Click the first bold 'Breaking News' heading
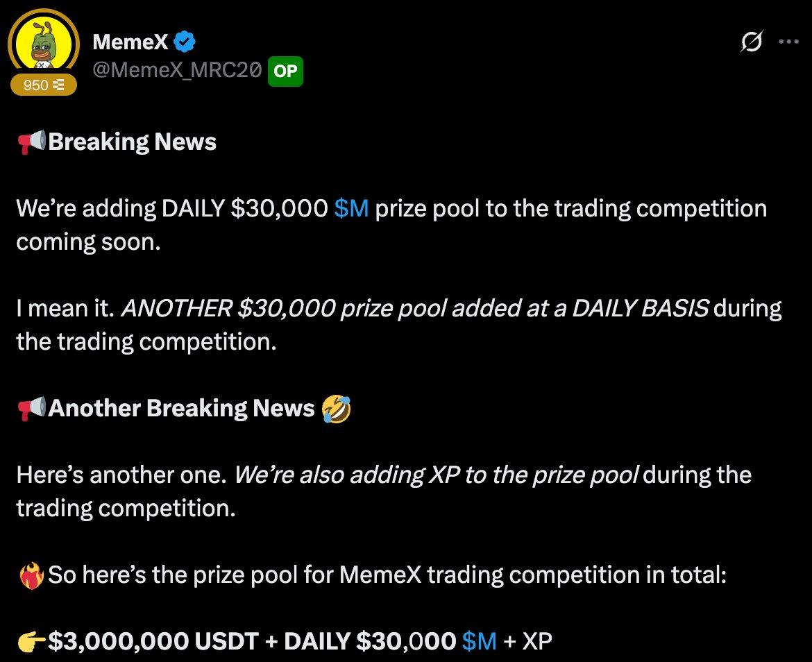 coord(133,142)
